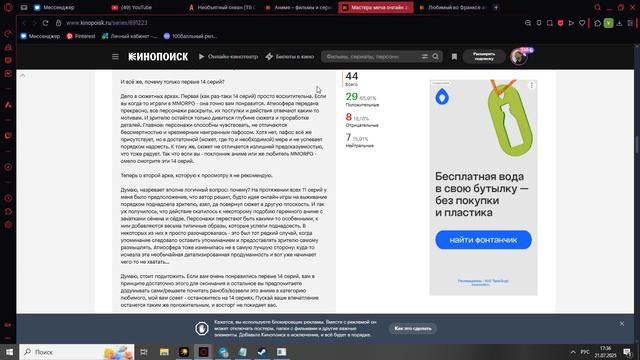Click the РУС language indicator
This screenshot has height=360, width=640.
(585, 352)
